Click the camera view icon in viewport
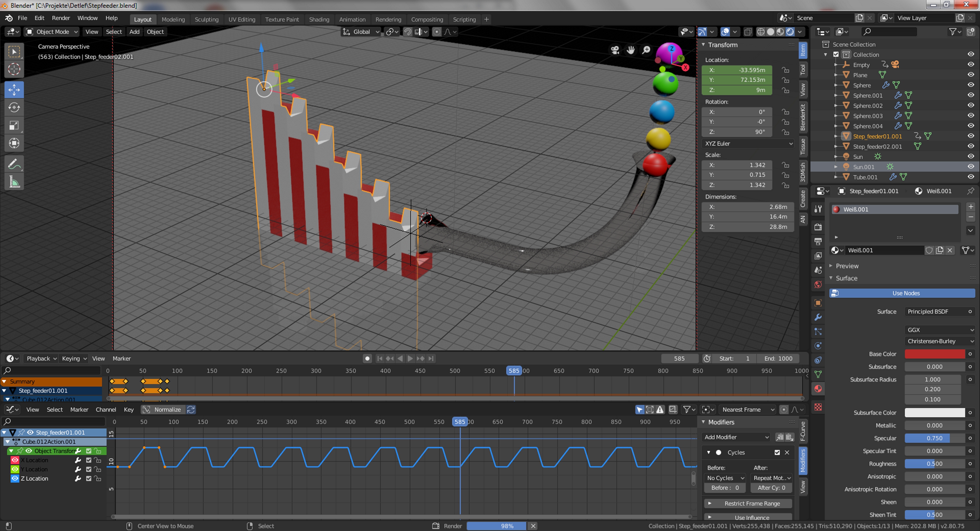The height and width of the screenshot is (531, 980). (x=615, y=50)
